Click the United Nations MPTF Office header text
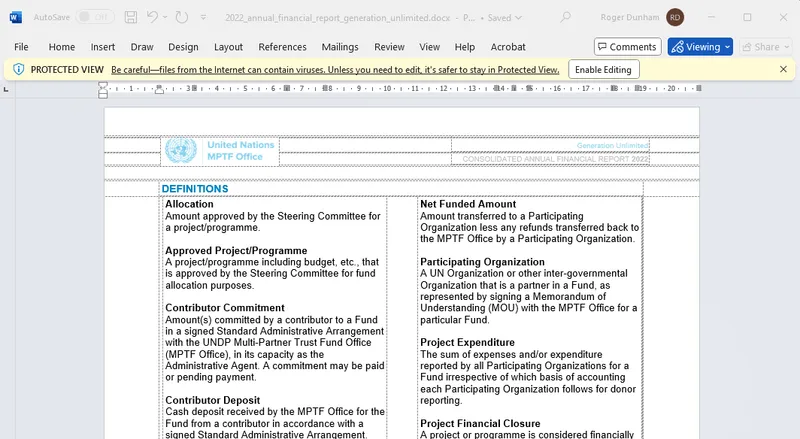800x439 pixels. click(x=240, y=151)
